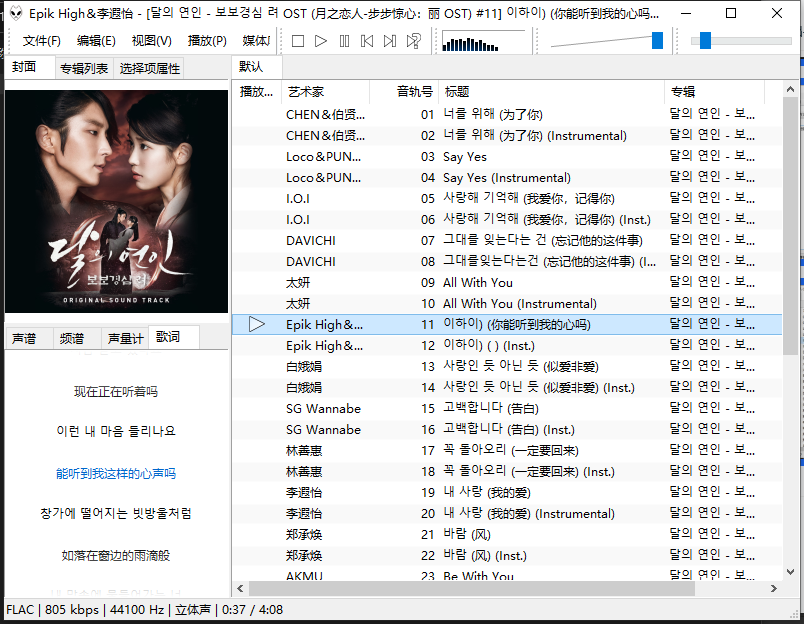Skip to the next track
The width and height of the screenshot is (804, 624).
click(x=390, y=41)
